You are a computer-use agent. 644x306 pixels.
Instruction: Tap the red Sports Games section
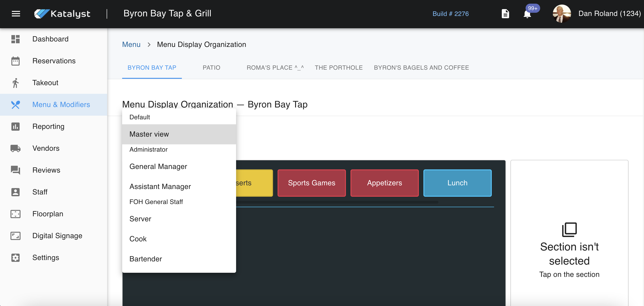pos(311,183)
